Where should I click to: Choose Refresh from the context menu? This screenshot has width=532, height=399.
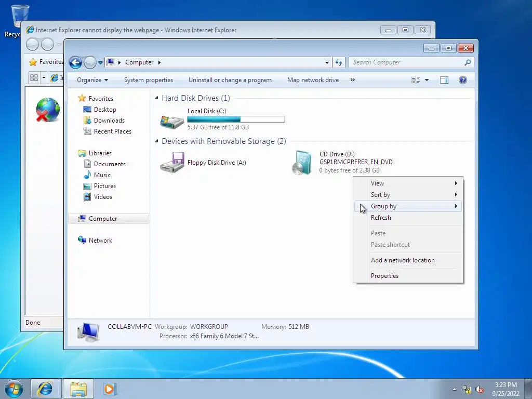click(x=408, y=218)
